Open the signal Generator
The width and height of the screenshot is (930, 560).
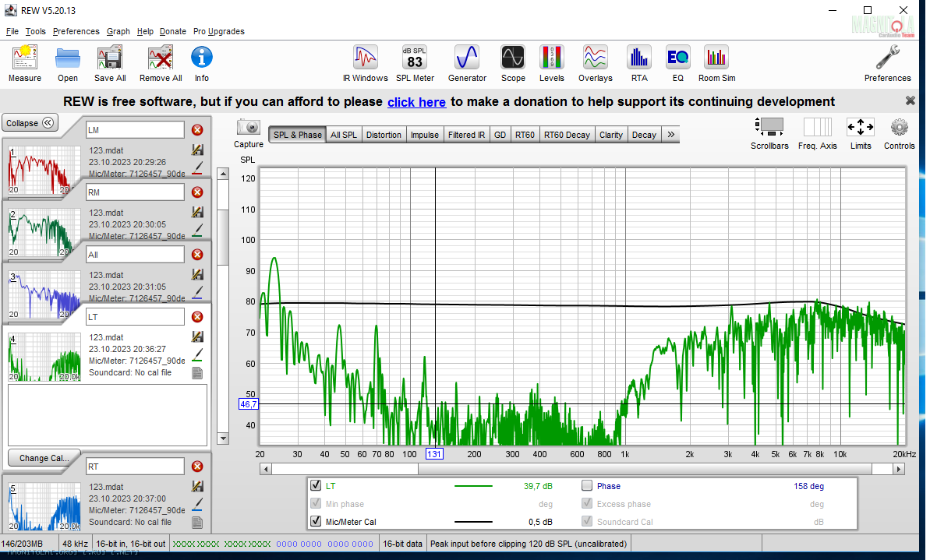click(467, 58)
